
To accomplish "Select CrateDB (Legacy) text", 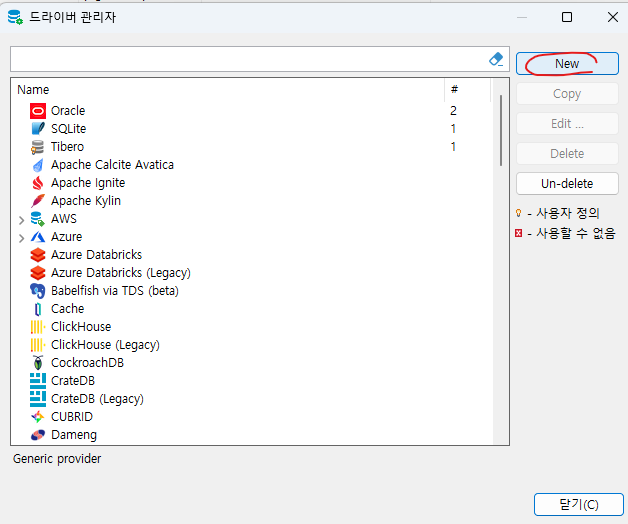I will pos(97,399).
